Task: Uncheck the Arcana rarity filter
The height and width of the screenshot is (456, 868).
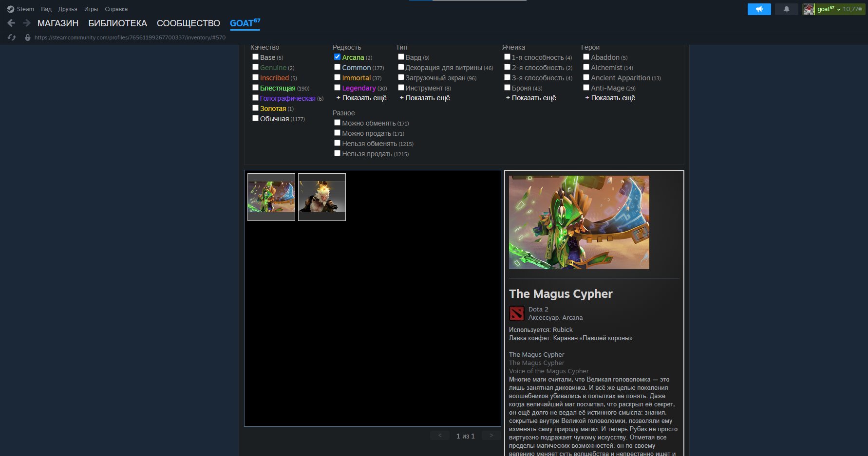Action: [337, 57]
